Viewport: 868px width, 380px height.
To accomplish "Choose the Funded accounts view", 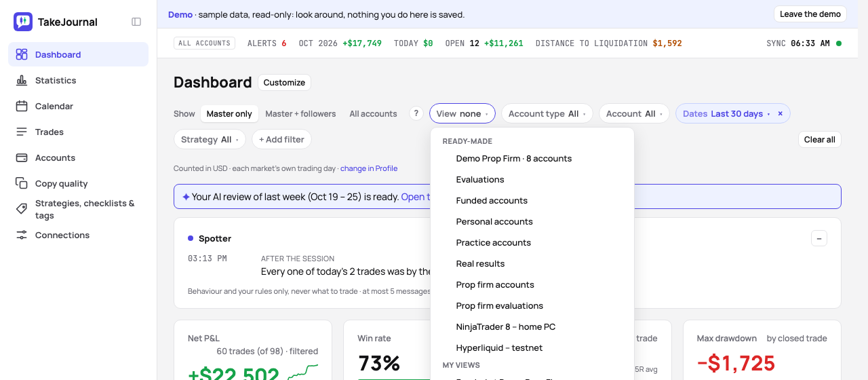I will click(532, 200).
